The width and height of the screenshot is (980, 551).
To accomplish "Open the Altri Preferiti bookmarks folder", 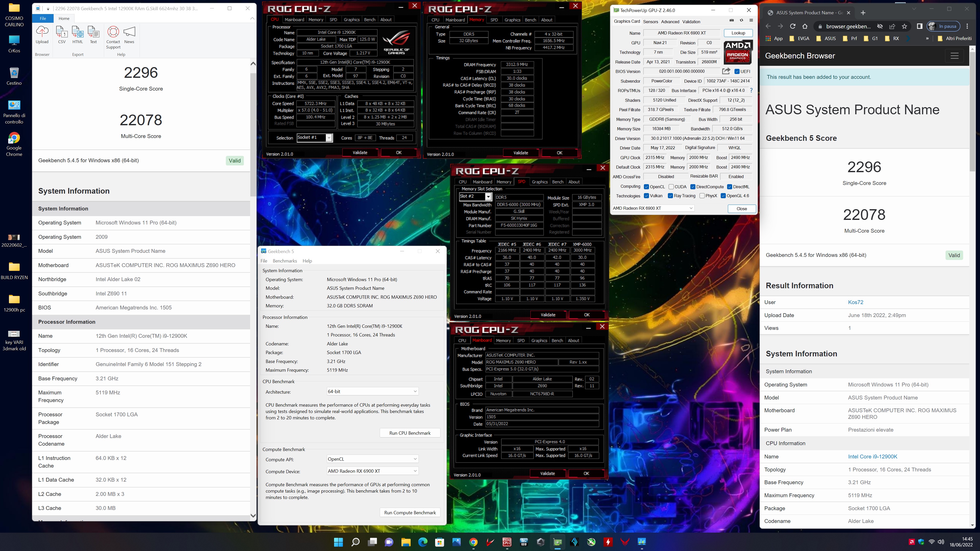I will (955, 39).
